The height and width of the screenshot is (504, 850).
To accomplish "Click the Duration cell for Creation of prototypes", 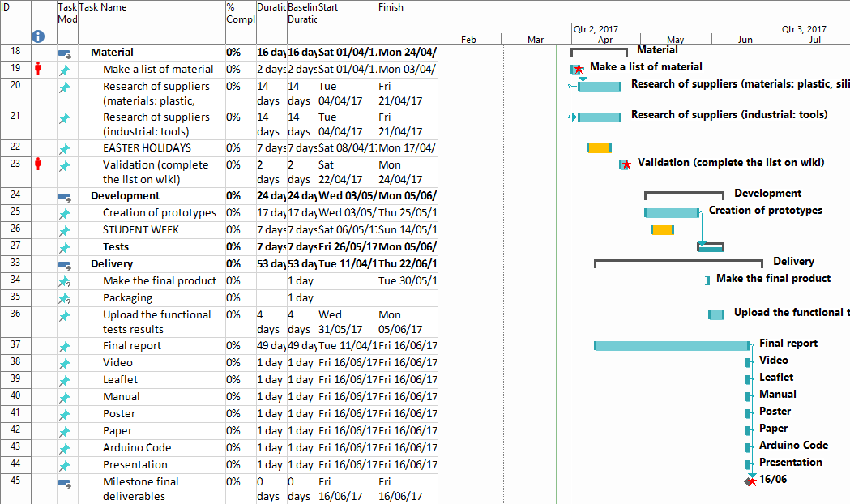I will coord(271,213).
